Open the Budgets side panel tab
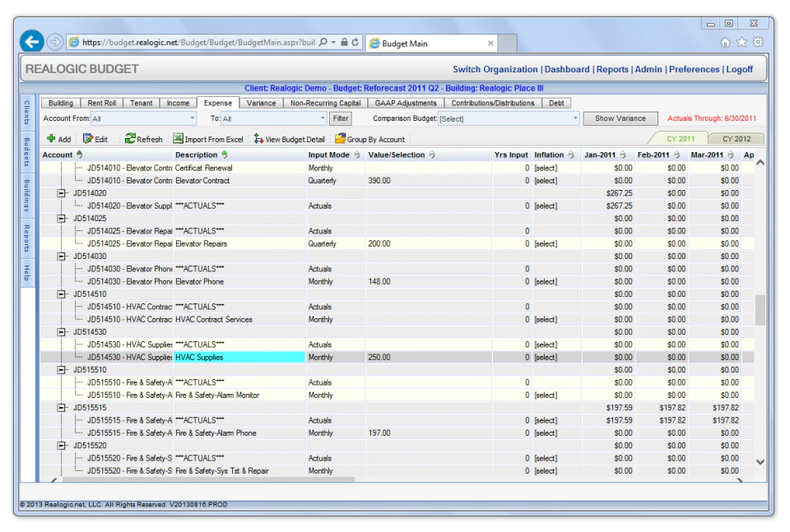 (x=27, y=151)
